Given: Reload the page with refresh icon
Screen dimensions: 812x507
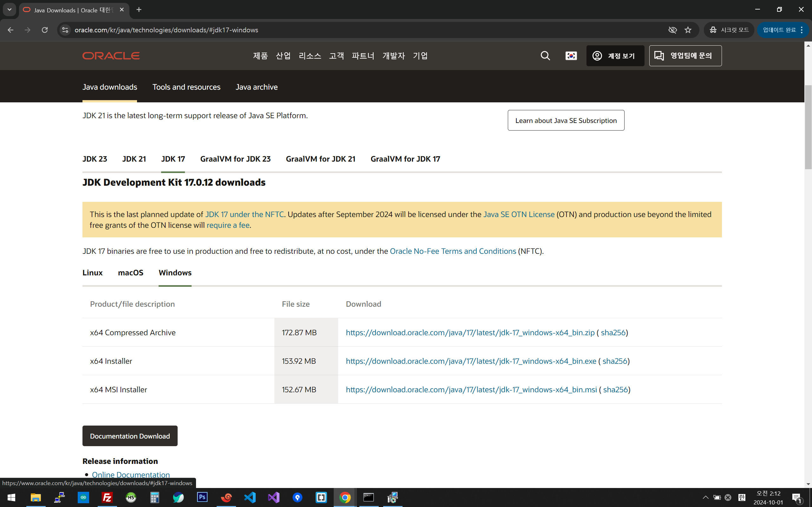Looking at the screenshot, I should [x=45, y=30].
